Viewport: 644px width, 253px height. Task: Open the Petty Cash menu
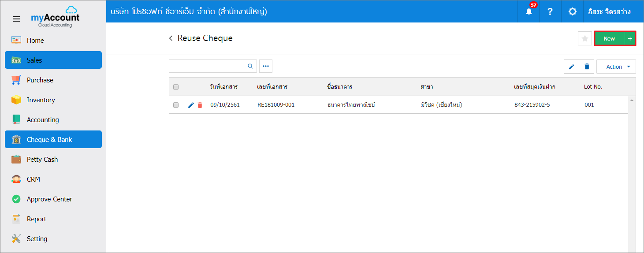(53, 159)
